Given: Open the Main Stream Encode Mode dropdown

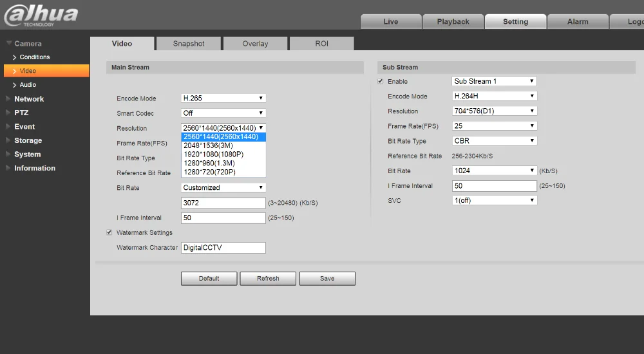Looking at the screenshot, I should coord(223,98).
